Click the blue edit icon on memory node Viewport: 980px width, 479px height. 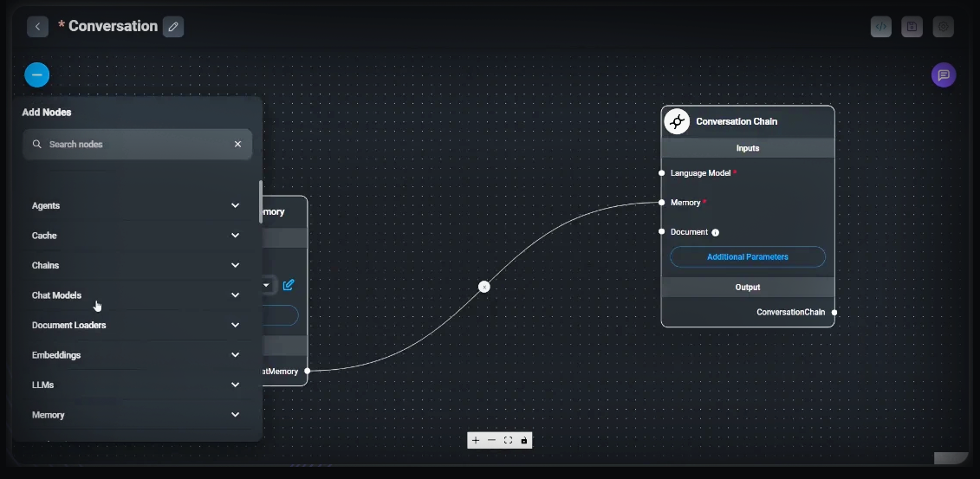coord(289,285)
